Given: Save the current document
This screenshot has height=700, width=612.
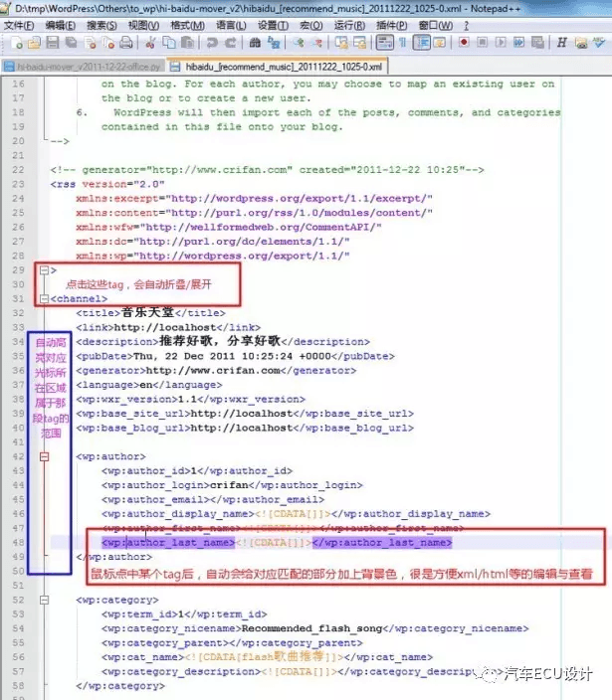Looking at the screenshot, I should coord(53,43).
